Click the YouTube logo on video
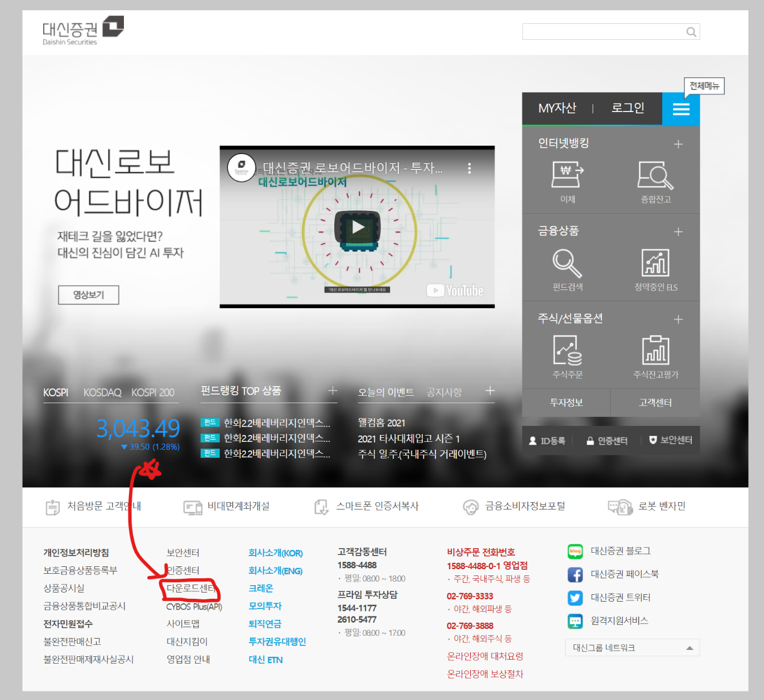Viewport: 764px width, 700px height. (x=455, y=291)
